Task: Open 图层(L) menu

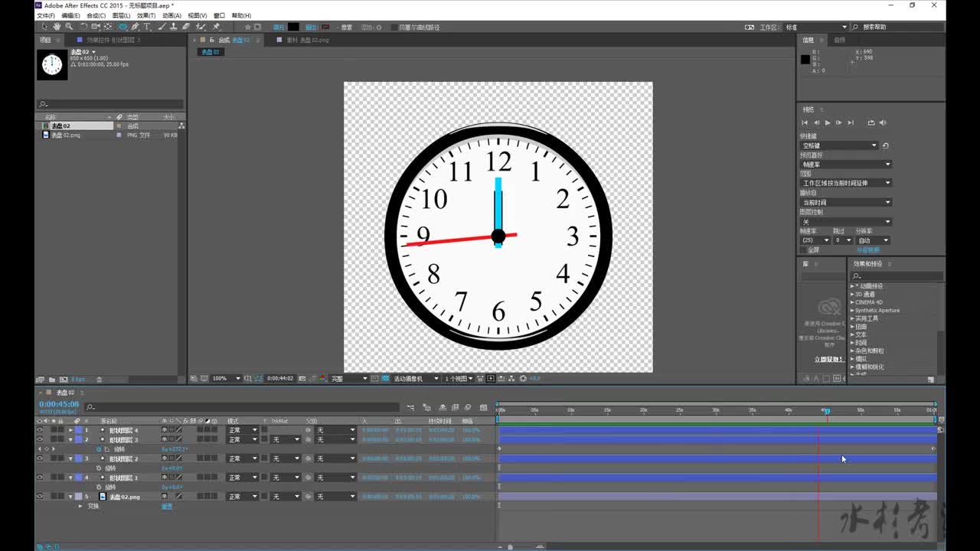Action: click(121, 15)
